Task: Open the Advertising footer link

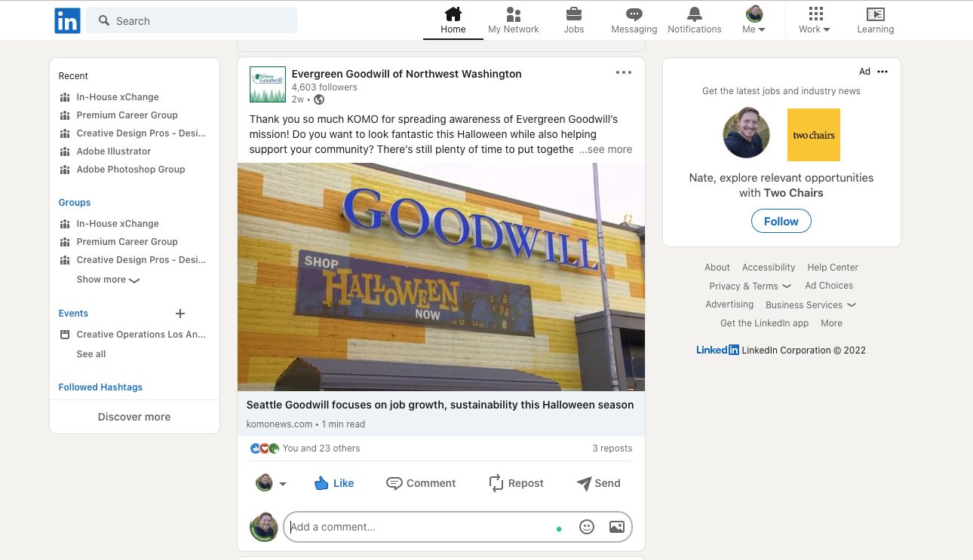Action: 729,304
